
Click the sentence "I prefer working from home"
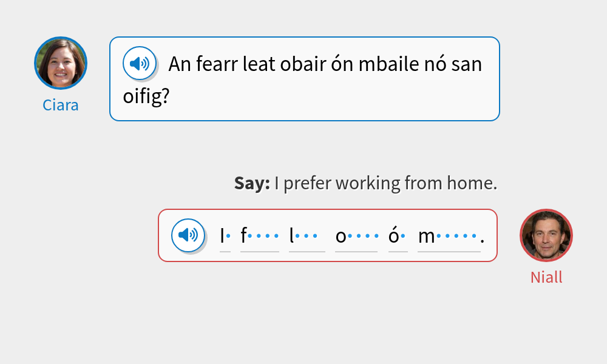pyautogui.click(x=386, y=183)
